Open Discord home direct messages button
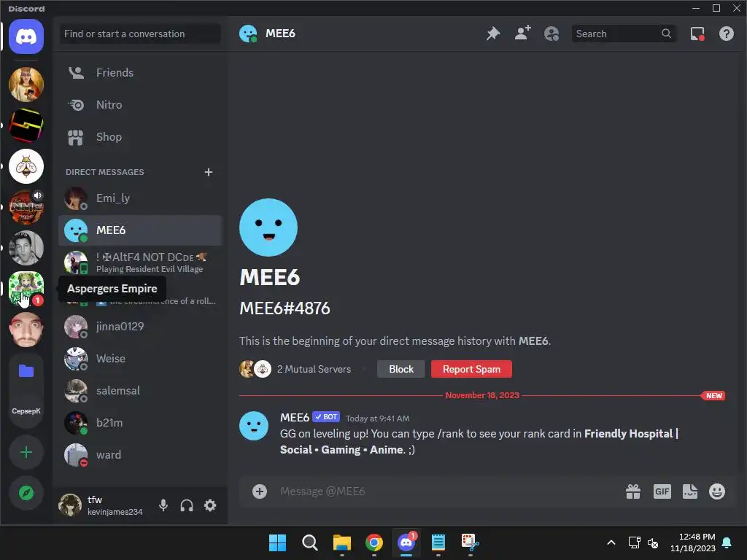Image resolution: width=747 pixels, height=560 pixels. (26, 36)
